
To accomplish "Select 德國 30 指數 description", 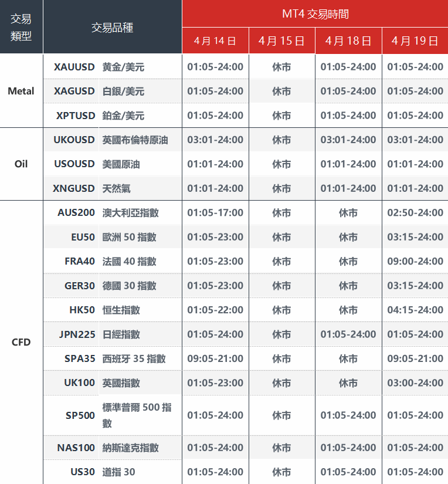I will click(129, 286).
